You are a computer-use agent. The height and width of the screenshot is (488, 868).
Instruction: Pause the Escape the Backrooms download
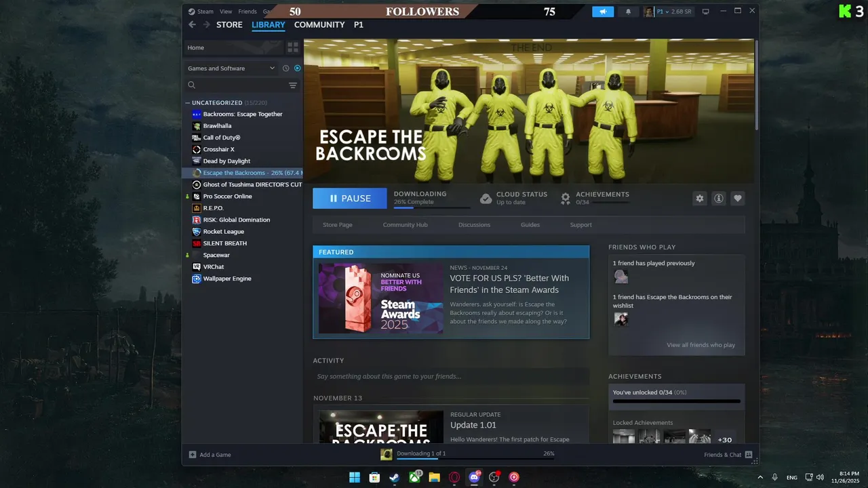coord(350,199)
